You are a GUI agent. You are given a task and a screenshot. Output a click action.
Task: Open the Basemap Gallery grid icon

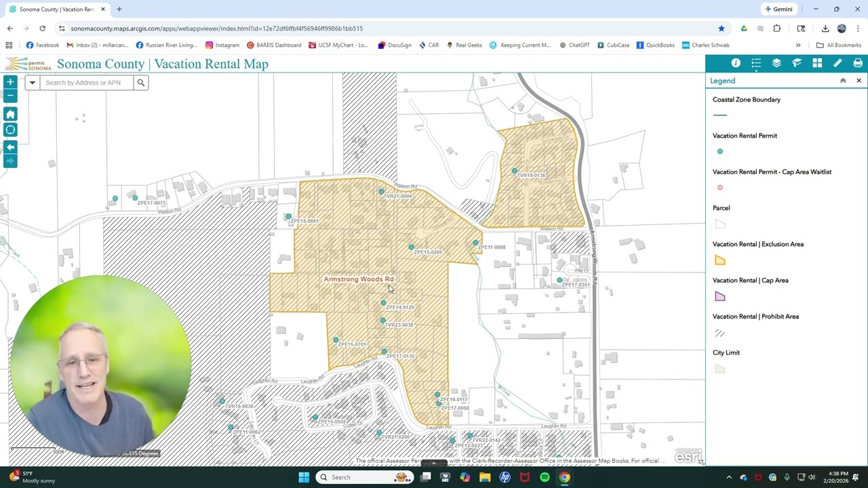pyautogui.click(x=817, y=63)
